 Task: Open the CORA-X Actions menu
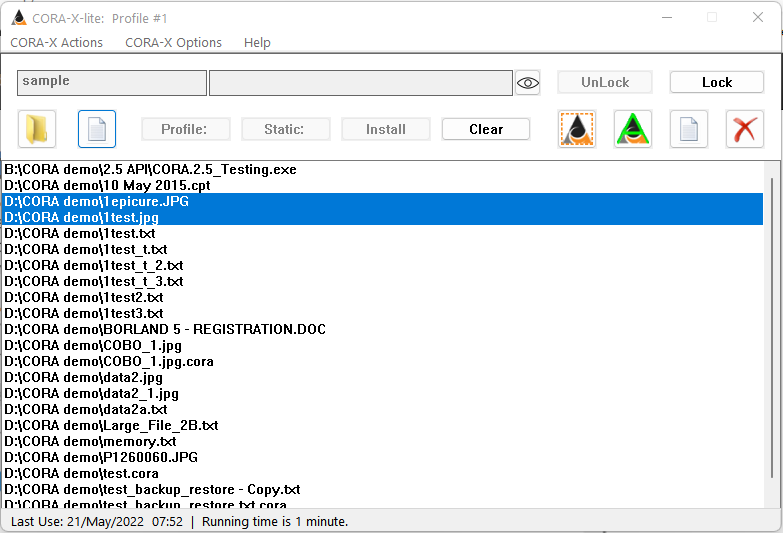(56, 43)
